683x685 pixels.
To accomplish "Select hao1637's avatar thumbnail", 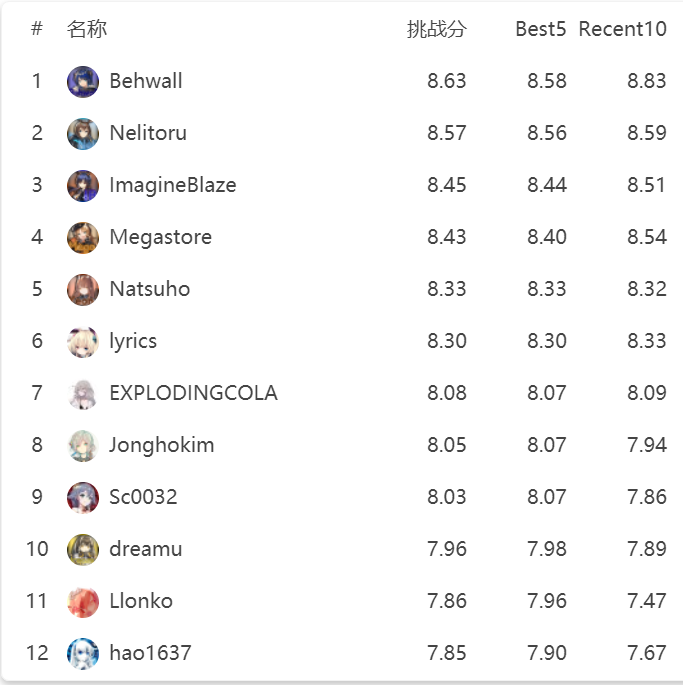I will (83, 654).
